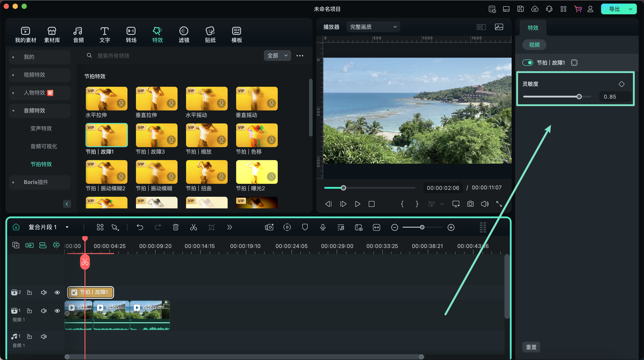This screenshot has height=360, width=644.
Task: Click the undo arrow icon
Action: tap(140, 227)
